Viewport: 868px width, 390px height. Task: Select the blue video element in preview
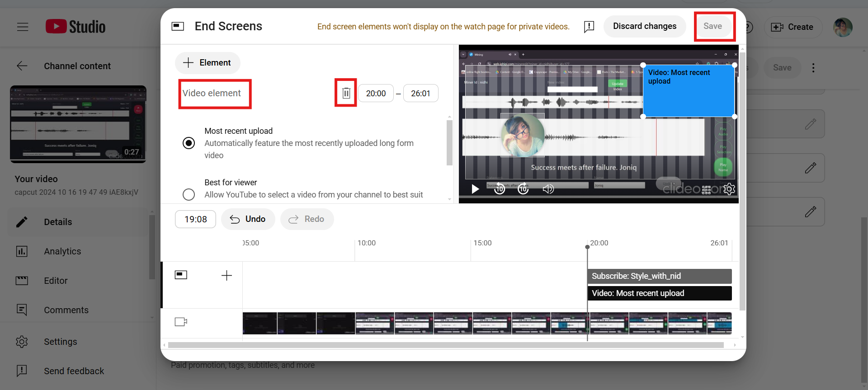pos(689,91)
